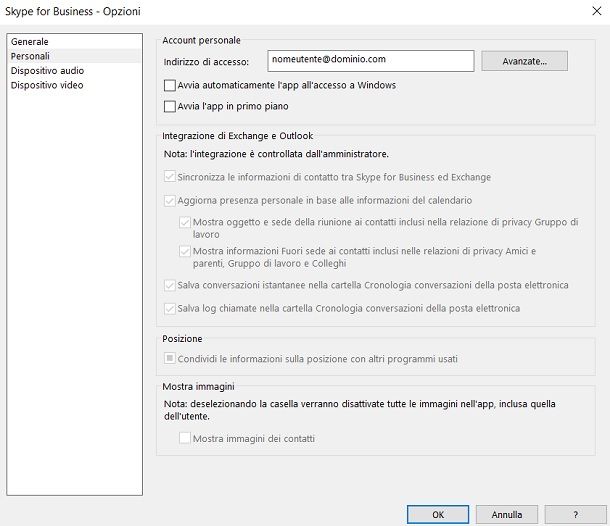
Task: Click the Account personale group label
Action: 201,40
